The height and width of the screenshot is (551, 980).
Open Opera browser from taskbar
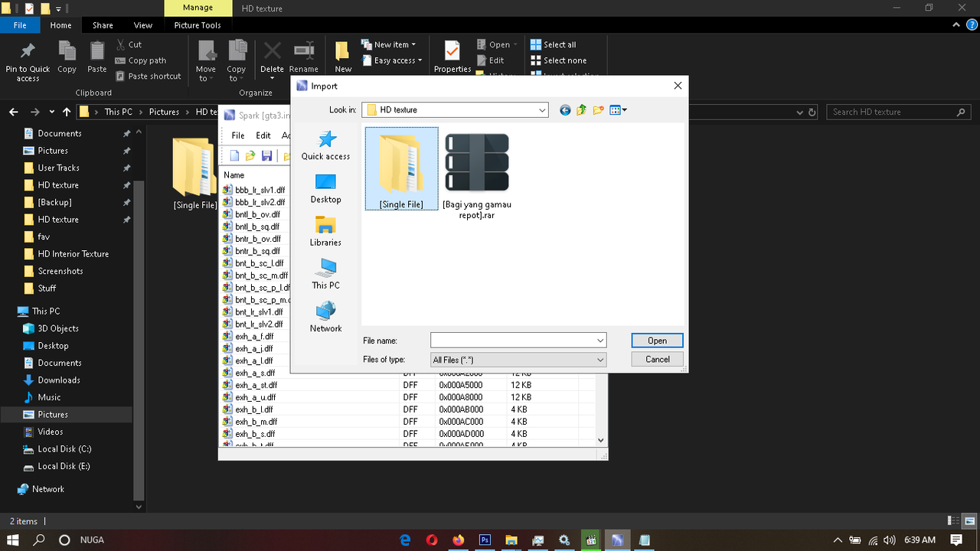tap(432, 540)
